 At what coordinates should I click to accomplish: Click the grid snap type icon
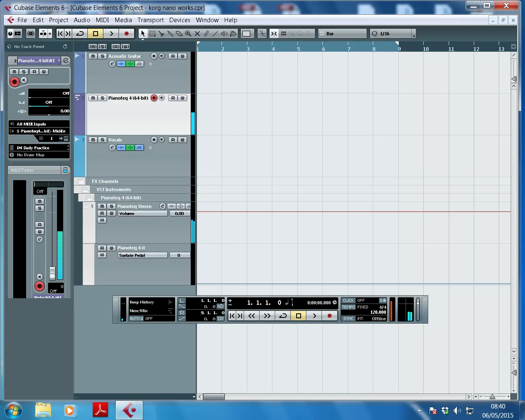(x=283, y=34)
